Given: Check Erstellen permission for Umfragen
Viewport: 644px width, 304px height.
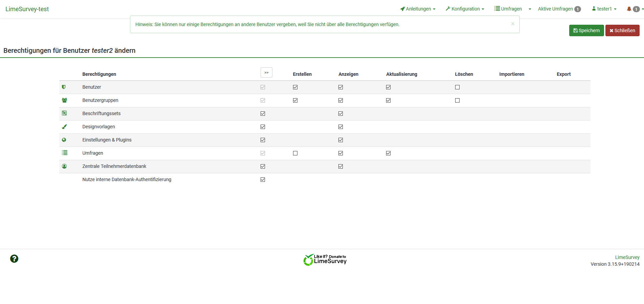Looking at the screenshot, I should tap(295, 153).
